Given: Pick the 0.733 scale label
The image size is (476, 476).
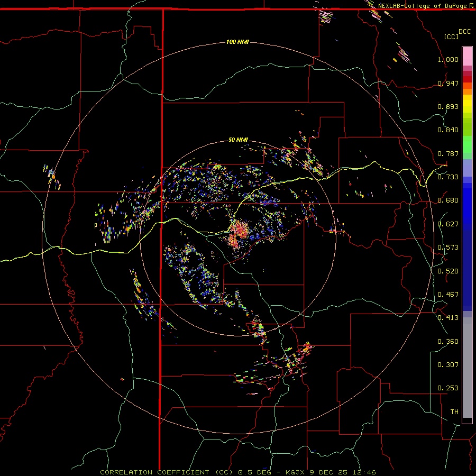Looking at the screenshot, I should (x=448, y=177).
